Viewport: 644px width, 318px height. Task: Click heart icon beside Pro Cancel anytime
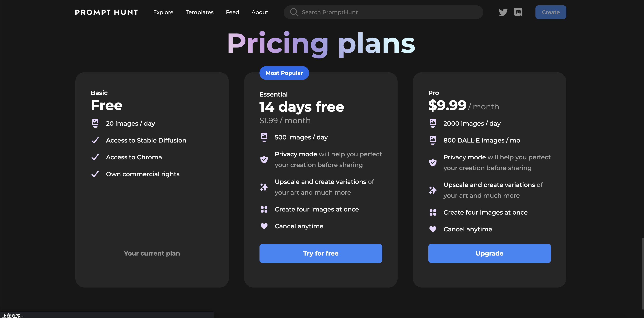433,229
